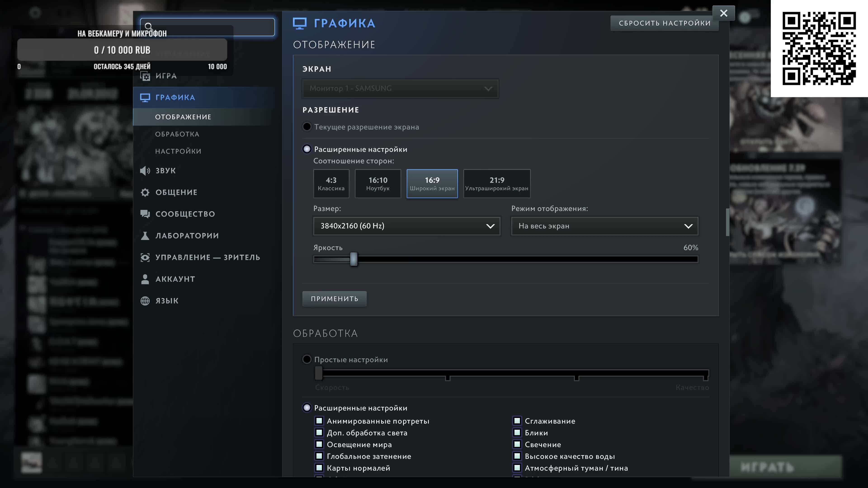Open the 3840x2160 (60 Hz) size dropdown
868x488 pixels.
(406, 226)
